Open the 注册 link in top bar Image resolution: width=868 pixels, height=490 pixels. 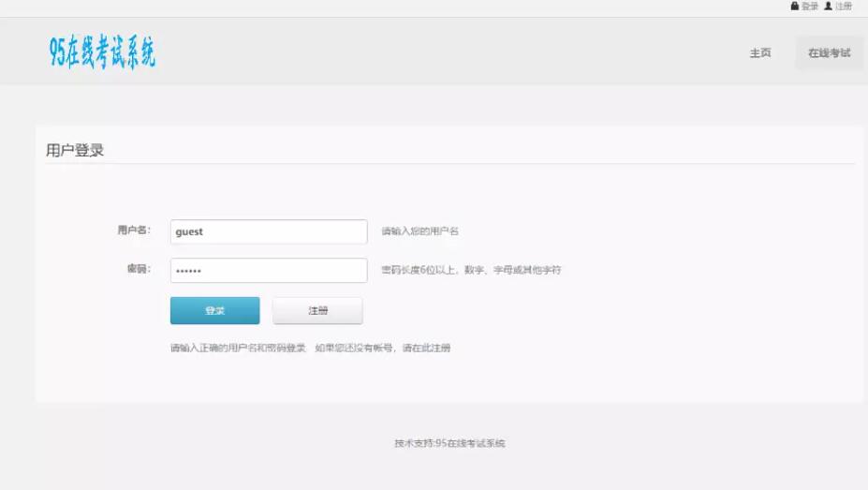pos(844,7)
